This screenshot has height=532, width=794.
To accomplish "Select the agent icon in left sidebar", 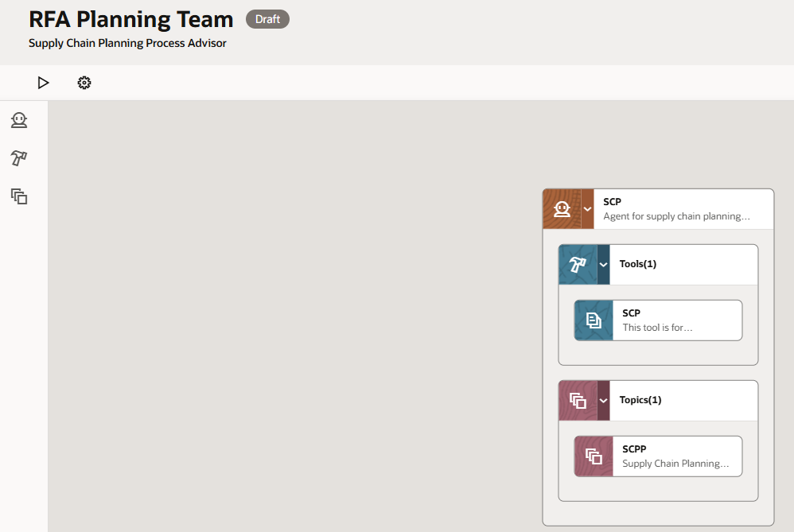I will [19, 120].
